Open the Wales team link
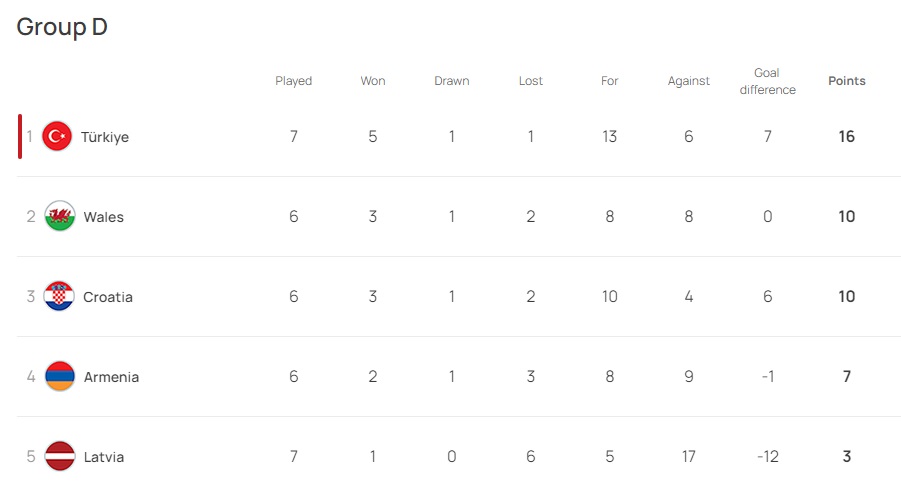Viewport: 901px width, 485px height. point(104,217)
